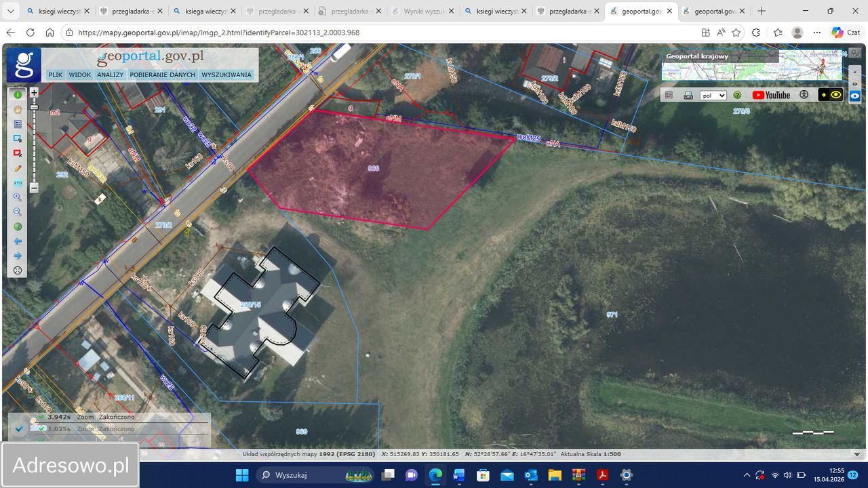Open the PLIK menu

[56, 75]
